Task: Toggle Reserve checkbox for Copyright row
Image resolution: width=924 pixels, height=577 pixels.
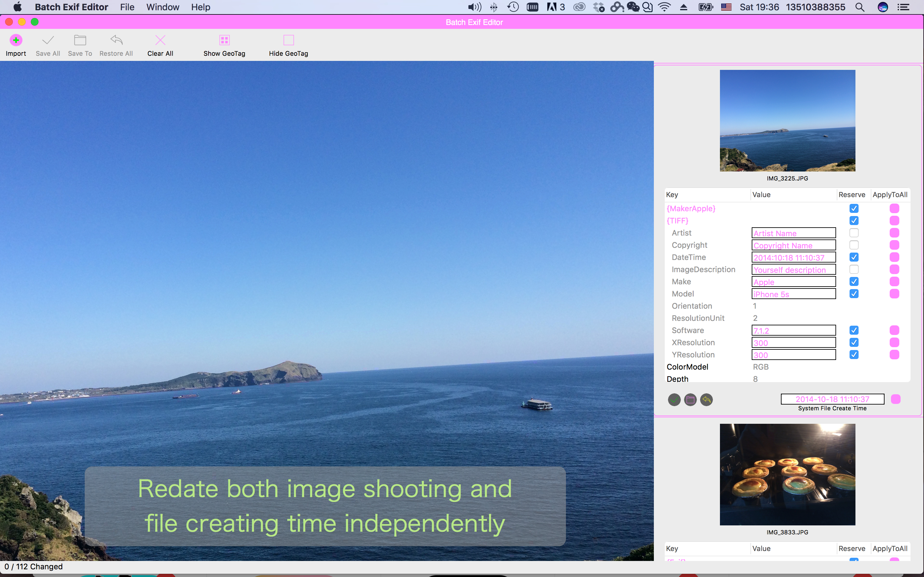Action: (x=854, y=245)
